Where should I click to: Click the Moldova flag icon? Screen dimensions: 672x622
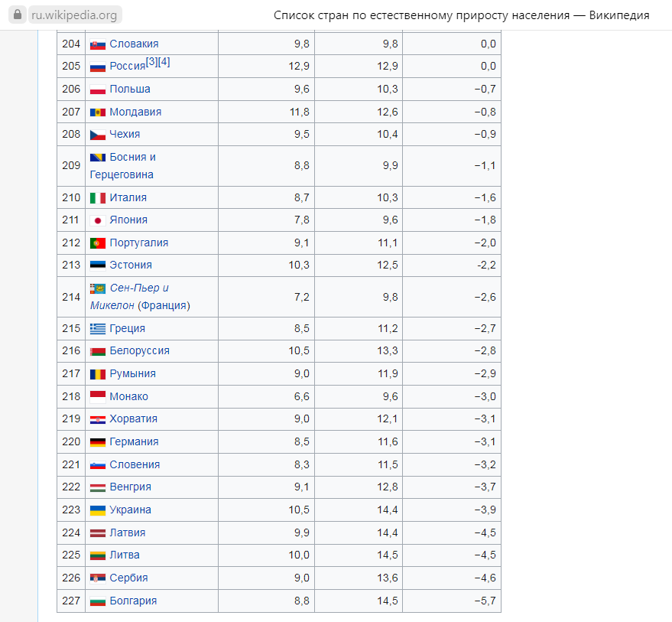click(x=98, y=112)
